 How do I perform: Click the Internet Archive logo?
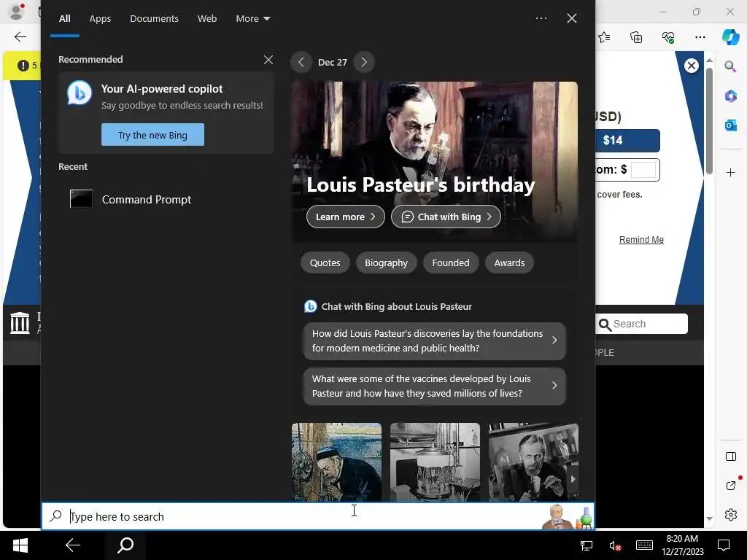point(20,323)
